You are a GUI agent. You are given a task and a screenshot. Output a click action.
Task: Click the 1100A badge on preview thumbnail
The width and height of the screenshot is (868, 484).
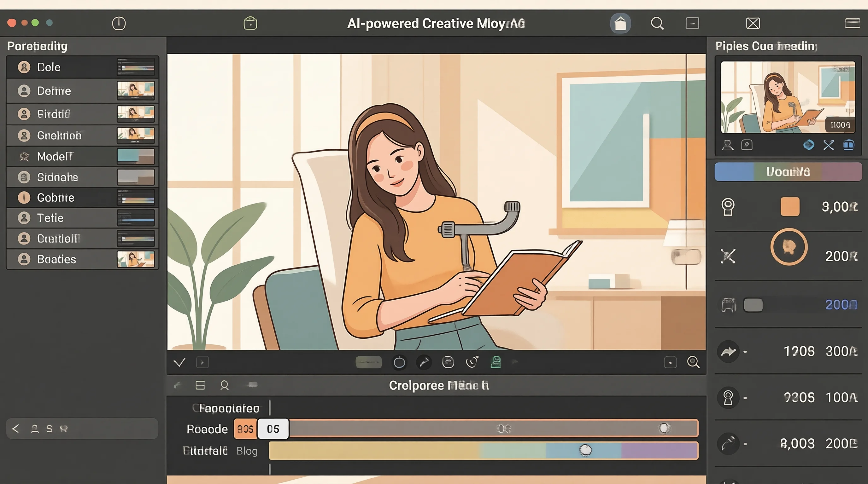point(840,125)
